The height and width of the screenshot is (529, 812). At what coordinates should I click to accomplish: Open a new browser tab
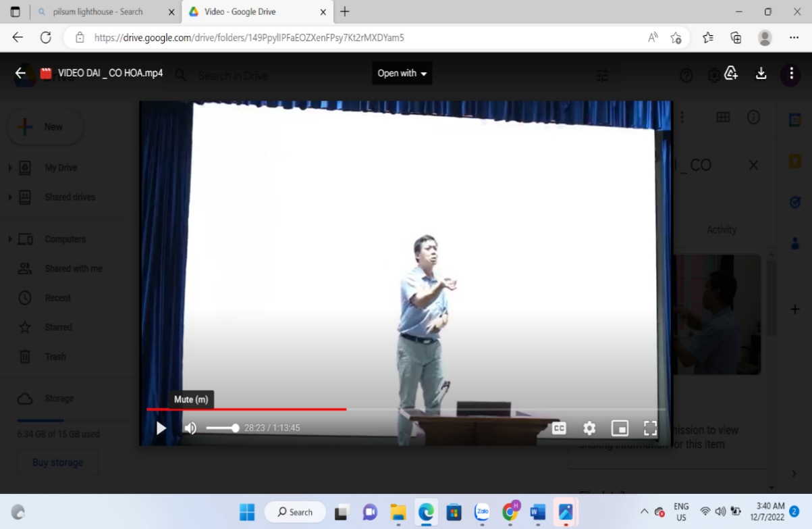345,11
